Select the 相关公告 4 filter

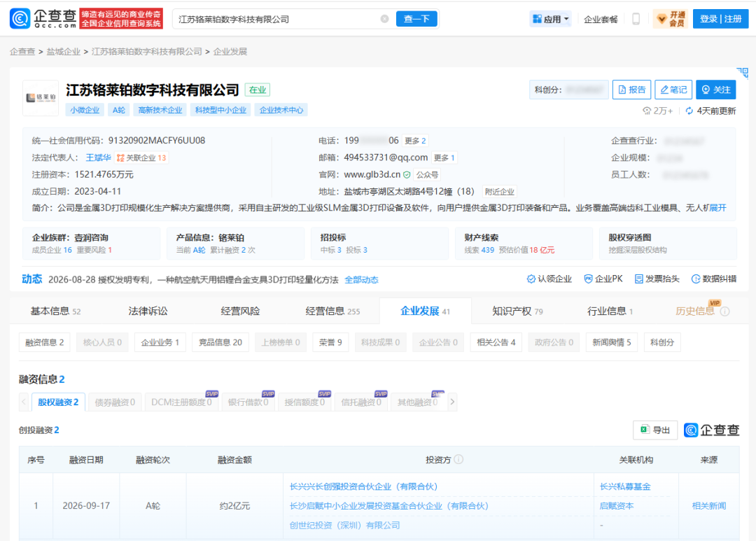click(x=496, y=342)
